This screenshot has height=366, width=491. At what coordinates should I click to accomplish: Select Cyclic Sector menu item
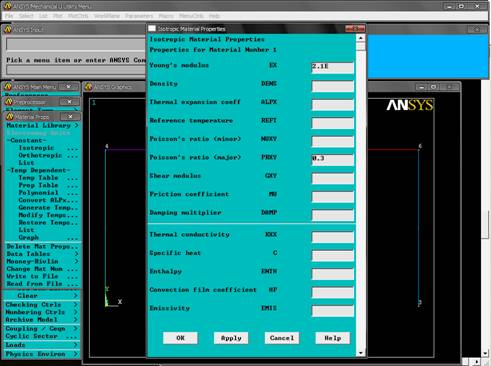point(42,336)
